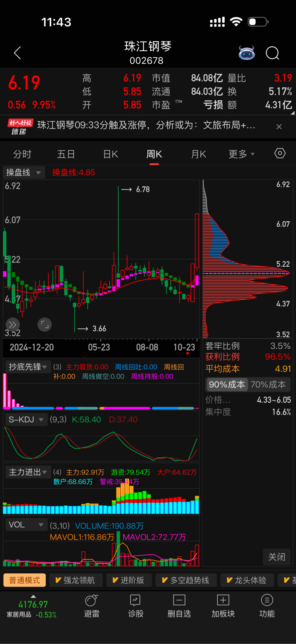Open 功能 functions menu
Screen dimensions: 296x644
(x=267, y=606)
